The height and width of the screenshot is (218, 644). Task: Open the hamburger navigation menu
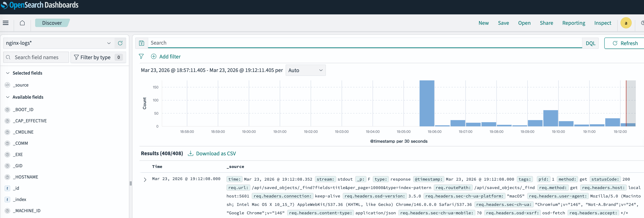pos(5,23)
